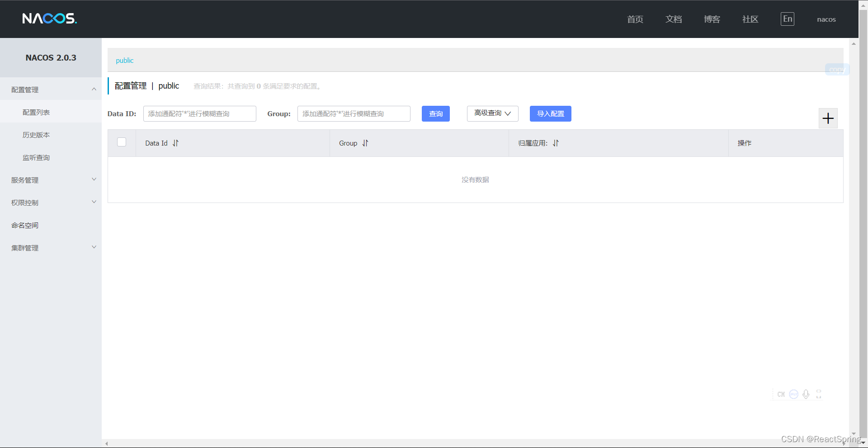Click the NACOS 2.0.3 version label
This screenshot has height=448, width=868.
click(51, 57)
